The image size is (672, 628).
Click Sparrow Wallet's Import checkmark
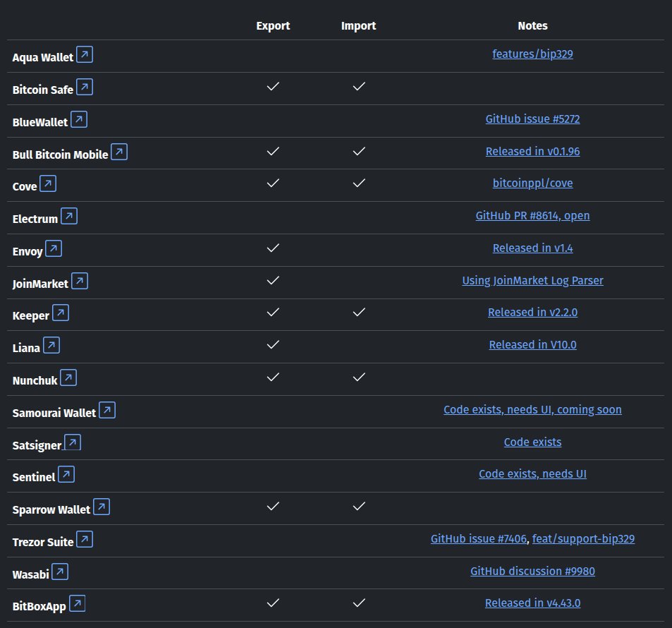(x=359, y=506)
